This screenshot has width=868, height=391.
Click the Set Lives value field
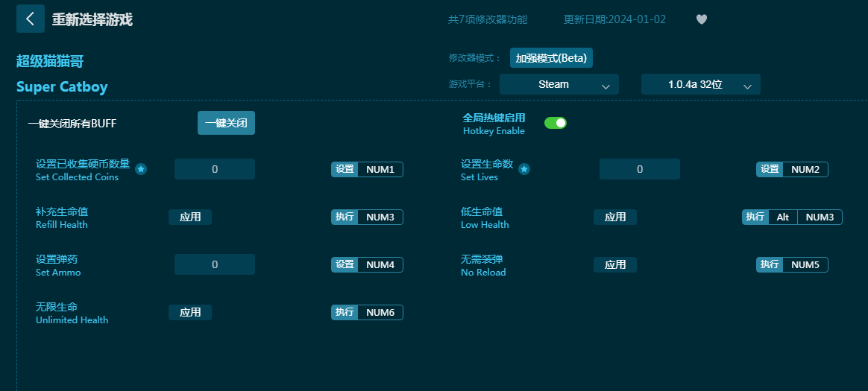639,170
